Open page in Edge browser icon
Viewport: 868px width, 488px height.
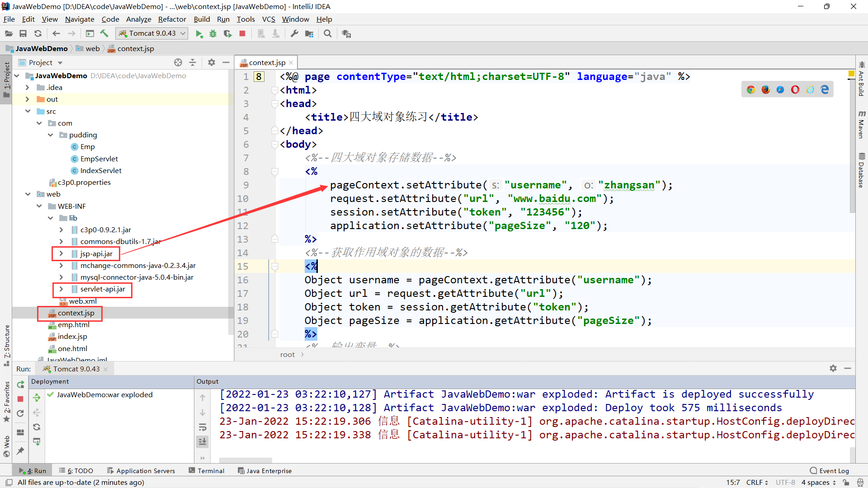825,89
